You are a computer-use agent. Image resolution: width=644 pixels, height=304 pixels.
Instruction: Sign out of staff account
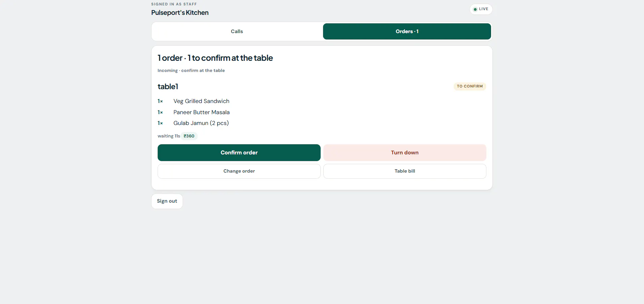(167, 201)
